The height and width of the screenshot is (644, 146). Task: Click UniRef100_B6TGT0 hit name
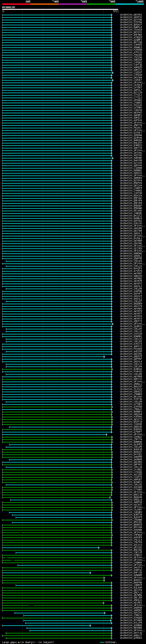coord(131,32)
